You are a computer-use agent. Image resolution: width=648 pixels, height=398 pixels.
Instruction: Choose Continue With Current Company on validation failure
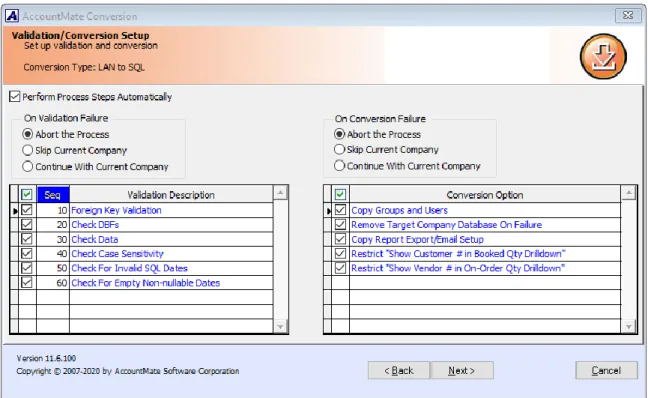coord(28,167)
